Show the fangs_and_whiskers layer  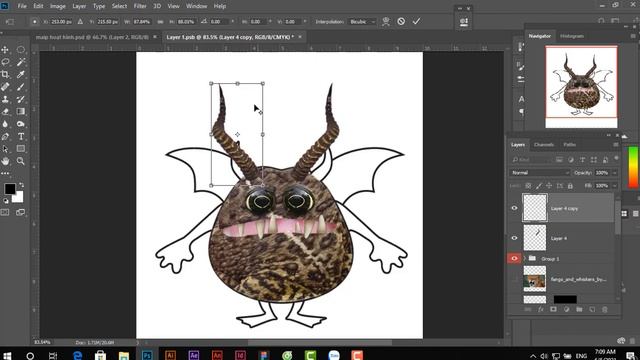click(x=514, y=280)
